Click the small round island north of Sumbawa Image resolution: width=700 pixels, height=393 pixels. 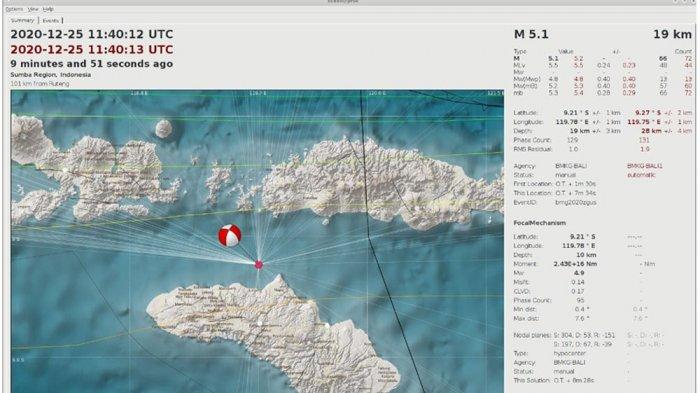(x=164, y=129)
